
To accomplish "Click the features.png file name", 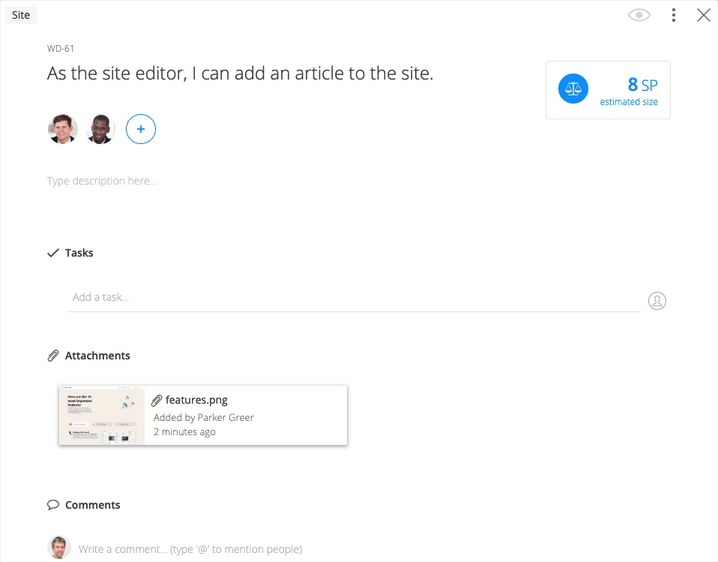I will (196, 400).
